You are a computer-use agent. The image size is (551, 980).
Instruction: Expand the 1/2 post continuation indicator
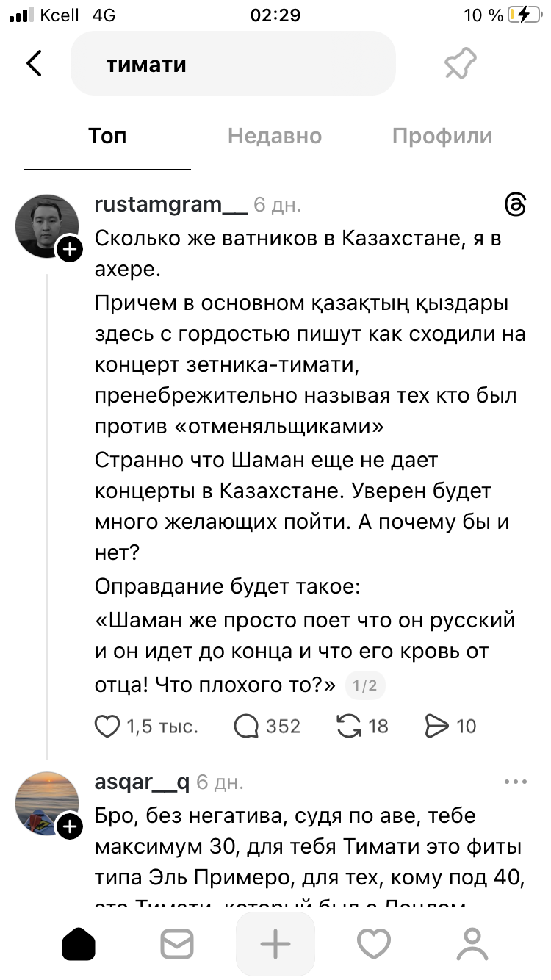(364, 686)
